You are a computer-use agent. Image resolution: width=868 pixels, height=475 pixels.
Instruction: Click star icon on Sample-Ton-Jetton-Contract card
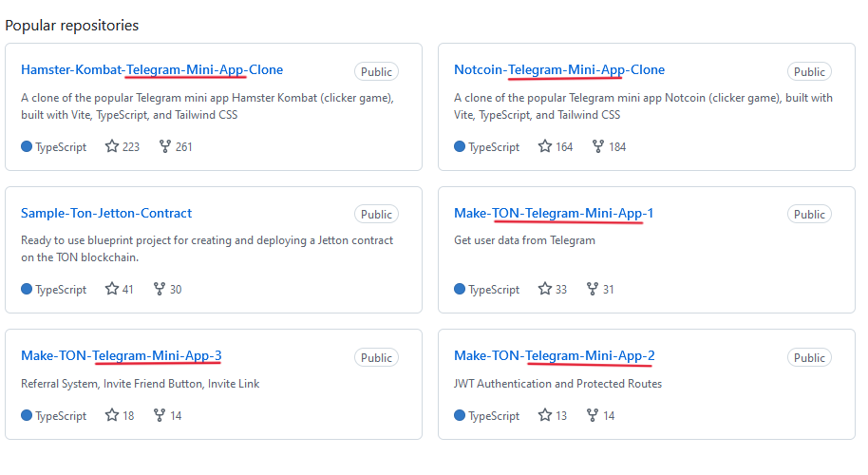coord(112,289)
